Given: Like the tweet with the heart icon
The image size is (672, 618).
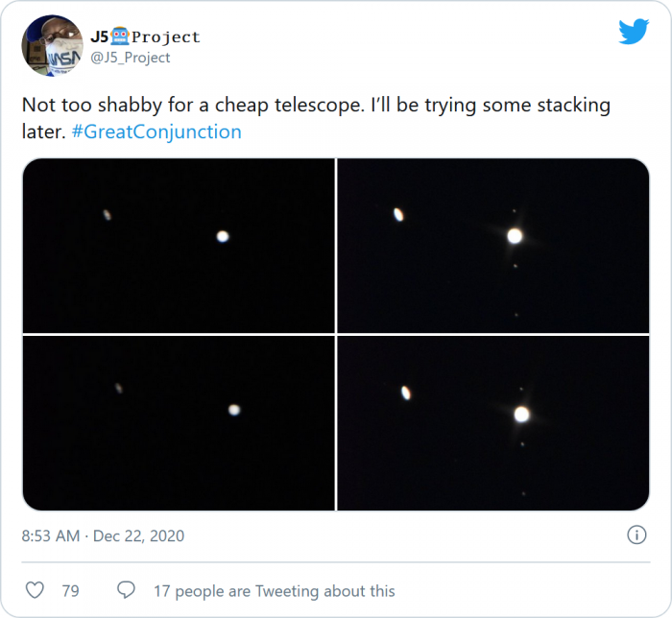Looking at the screenshot, I should (x=35, y=590).
